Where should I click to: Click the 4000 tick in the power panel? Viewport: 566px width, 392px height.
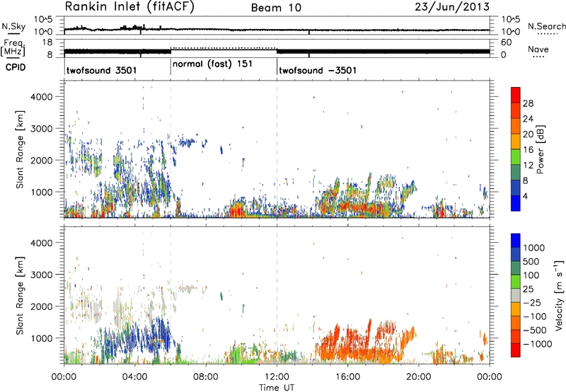tap(41, 97)
